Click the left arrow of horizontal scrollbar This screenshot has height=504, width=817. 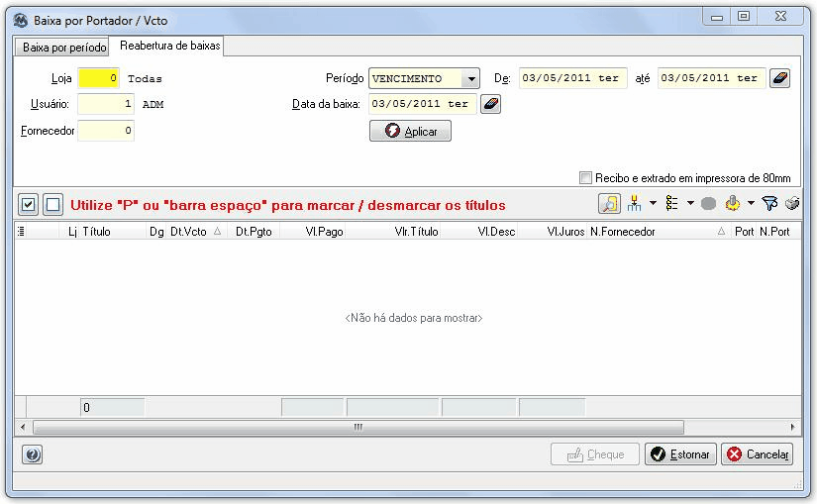23,428
